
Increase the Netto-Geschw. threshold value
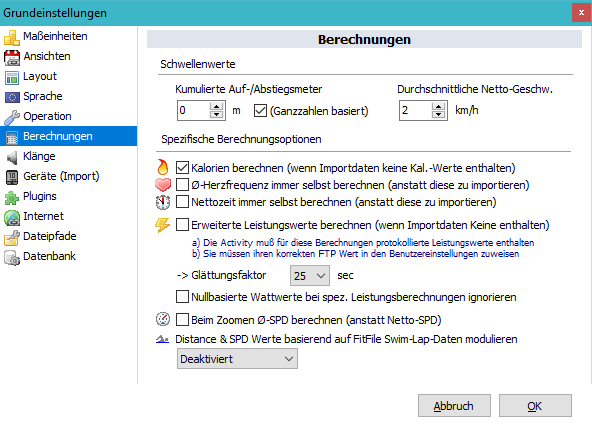[438, 106]
